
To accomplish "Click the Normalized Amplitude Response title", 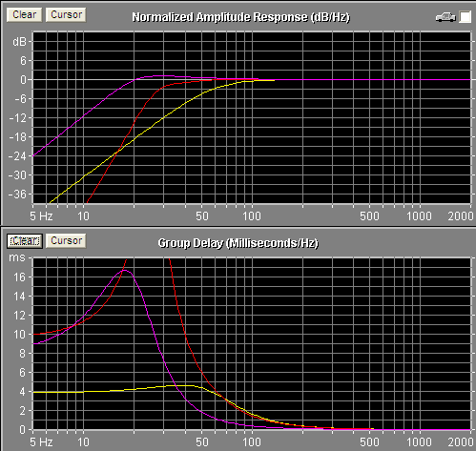I will pos(241,17).
